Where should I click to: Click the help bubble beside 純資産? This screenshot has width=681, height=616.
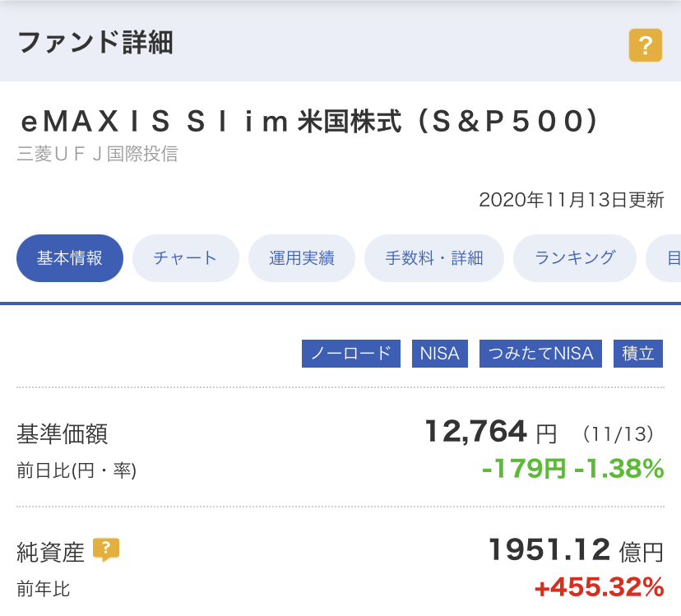(106, 549)
